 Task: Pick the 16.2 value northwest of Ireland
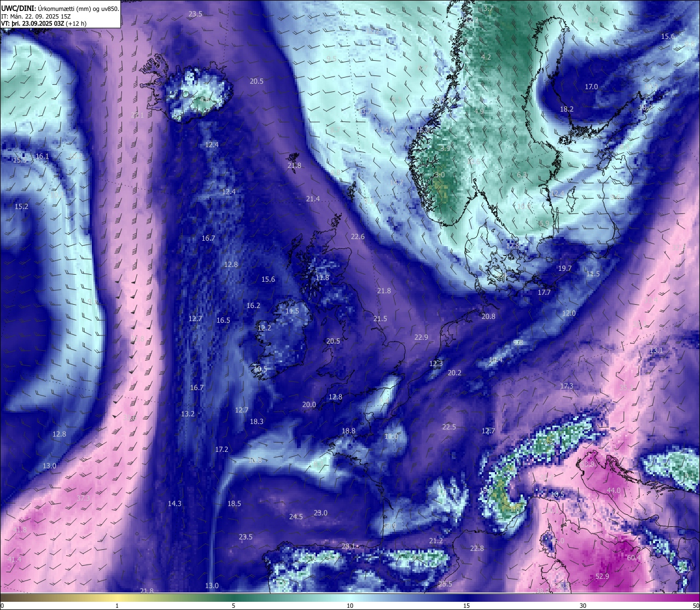point(253,306)
